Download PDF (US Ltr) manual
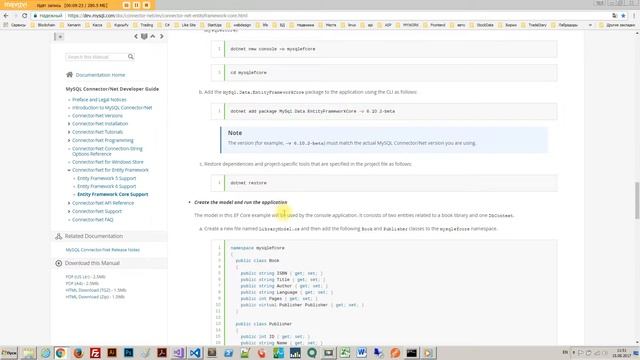Screen dimensions: 640x360 point(85,277)
